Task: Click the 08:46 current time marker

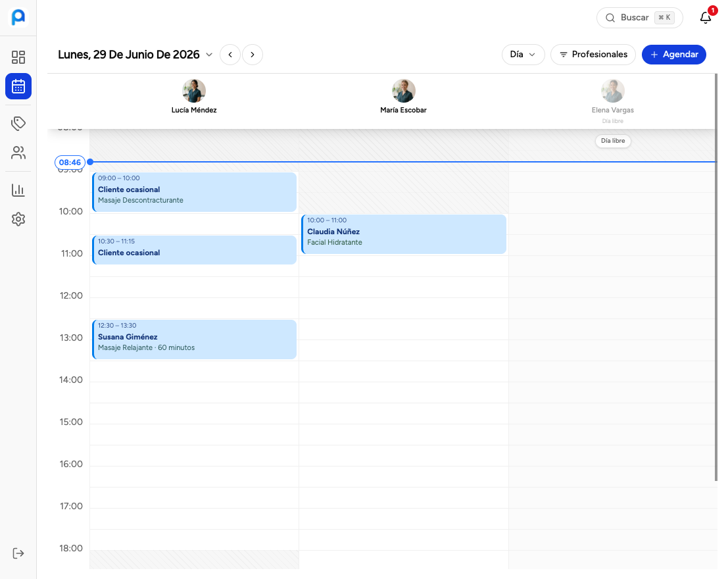Action: click(70, 162)
